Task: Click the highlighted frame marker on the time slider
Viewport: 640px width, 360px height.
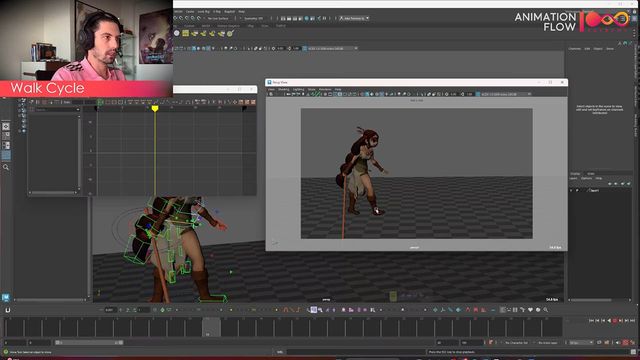Action: click(211, 328)
